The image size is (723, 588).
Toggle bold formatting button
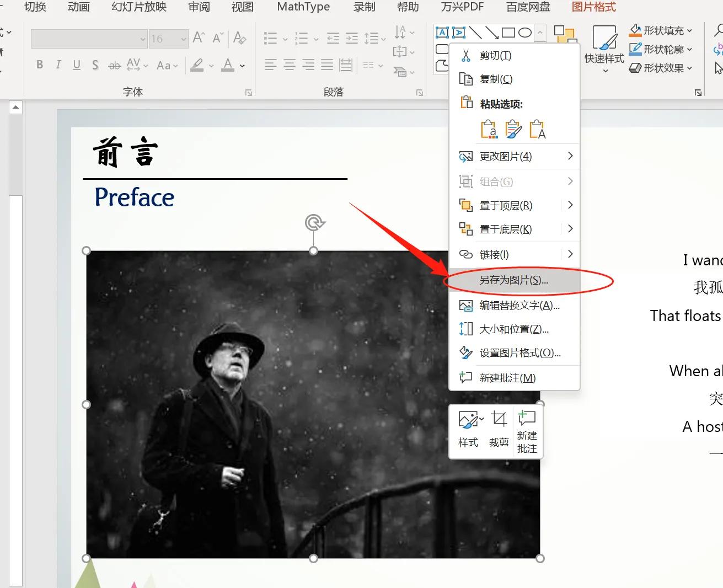pyautogui.click(x=40, y=65)
